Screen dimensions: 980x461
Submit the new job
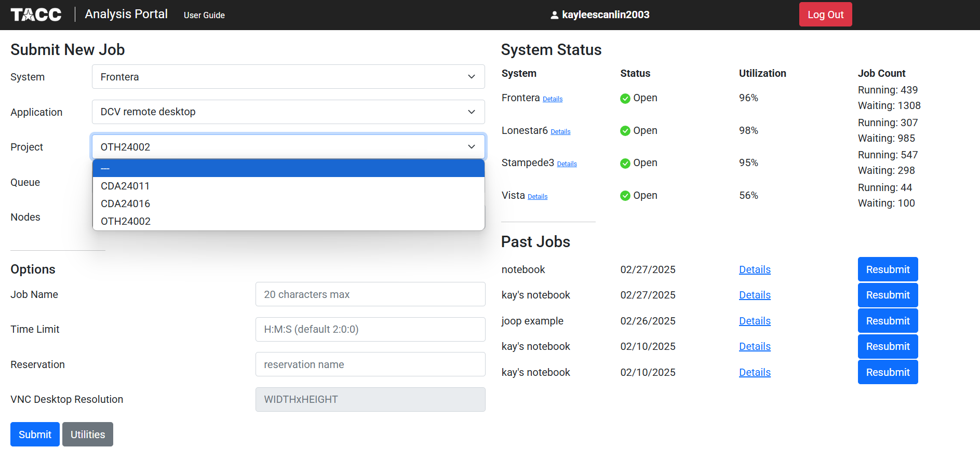pyautogui.click(x=35, y=435)
